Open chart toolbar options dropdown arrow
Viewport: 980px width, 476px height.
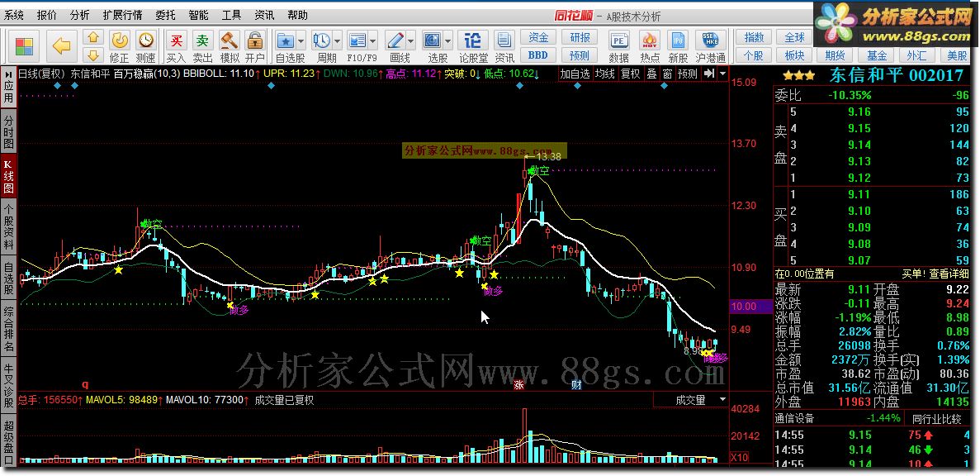tap(723, 74)
